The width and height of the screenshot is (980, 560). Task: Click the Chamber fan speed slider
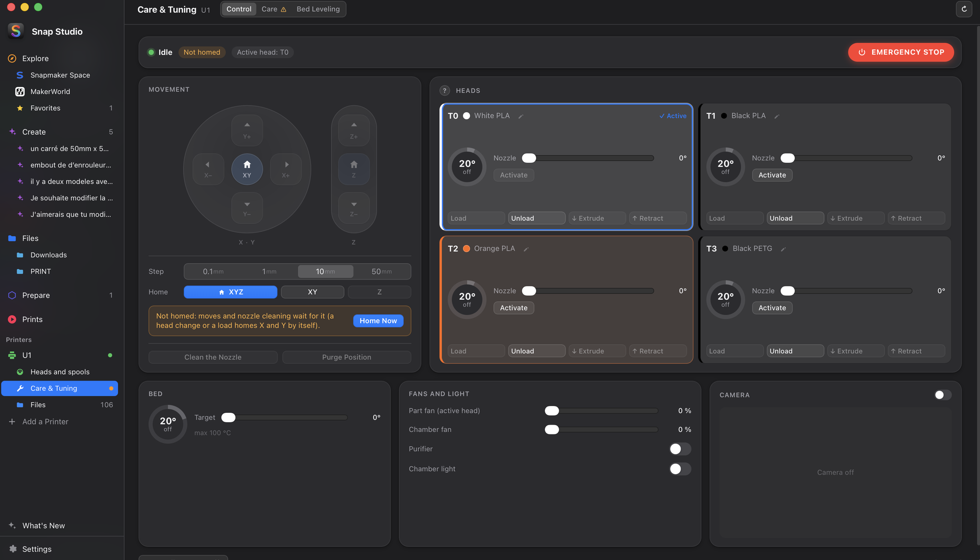pyautogui.click(x=601, y=430)
